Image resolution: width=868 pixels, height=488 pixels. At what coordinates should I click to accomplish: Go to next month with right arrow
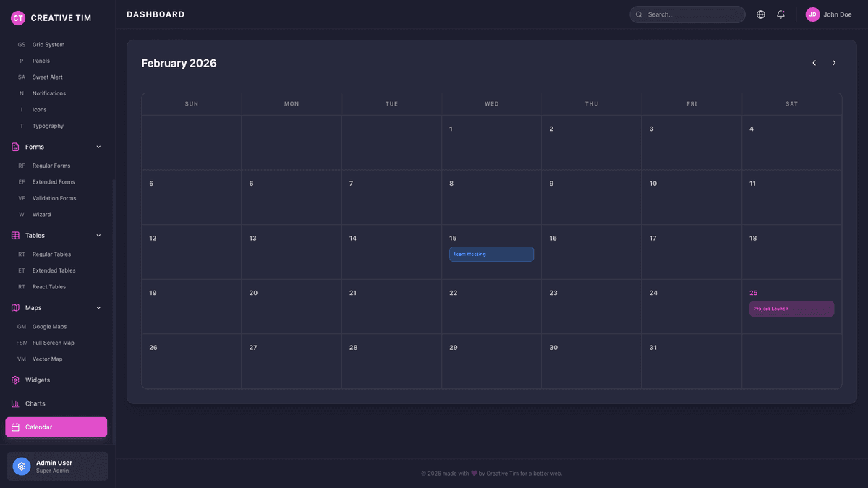pos(833,63)
